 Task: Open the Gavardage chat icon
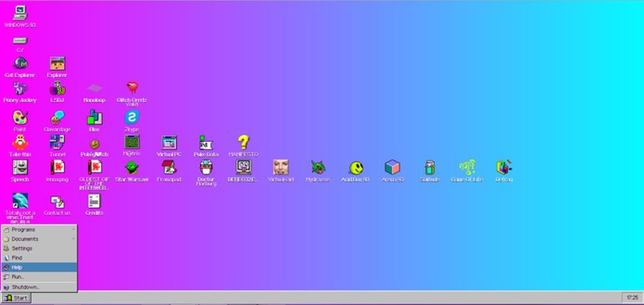[x=57, y=117]
